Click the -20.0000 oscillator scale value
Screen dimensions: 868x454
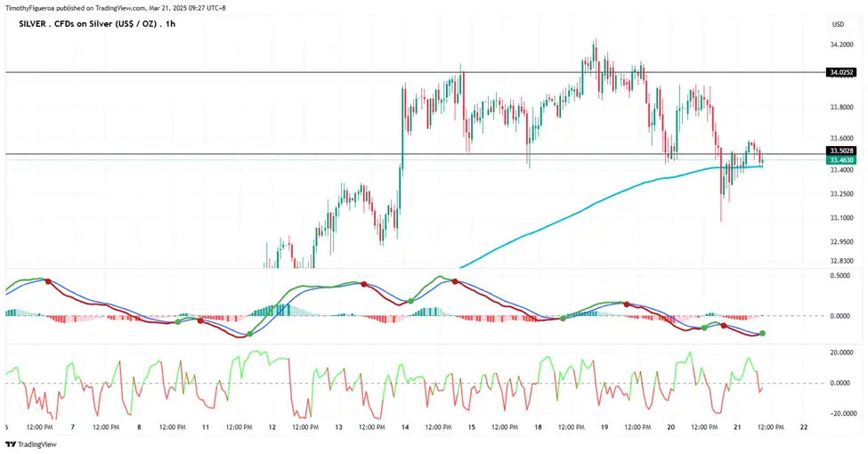click(844, 414)
